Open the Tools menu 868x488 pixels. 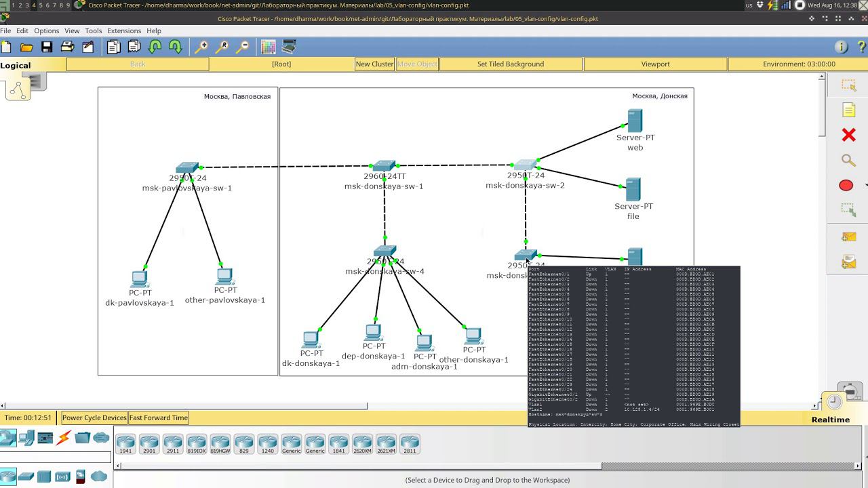coord(94,30)
